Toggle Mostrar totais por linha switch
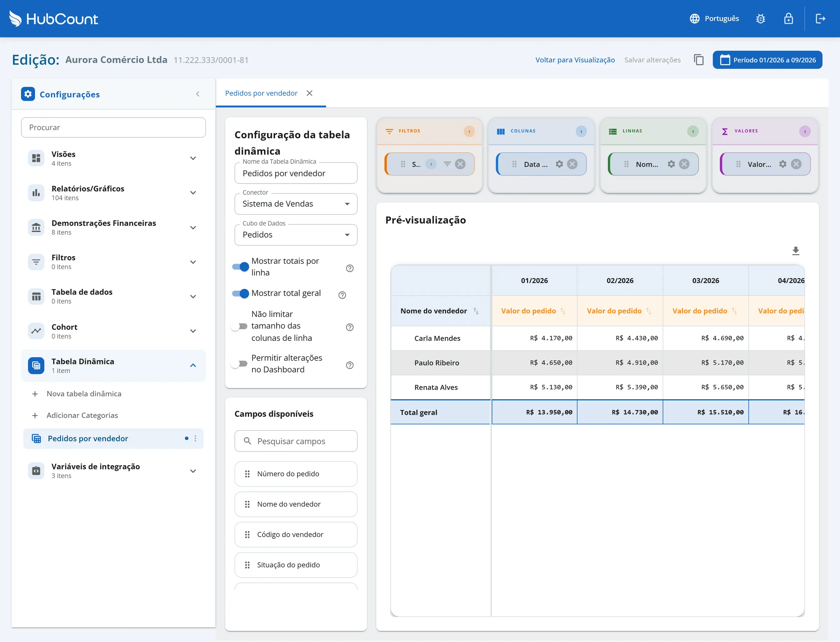Screen dimensions: 840x642 tap(240, 267)
